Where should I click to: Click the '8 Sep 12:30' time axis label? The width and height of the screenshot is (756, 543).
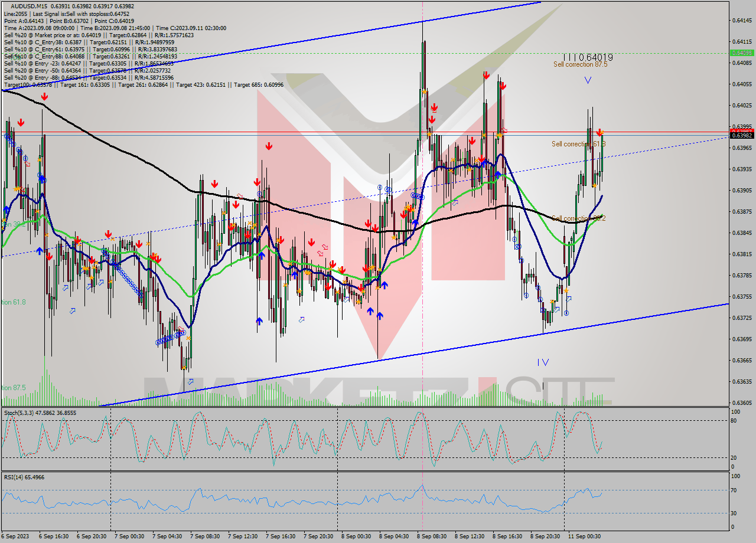point(470,537)
